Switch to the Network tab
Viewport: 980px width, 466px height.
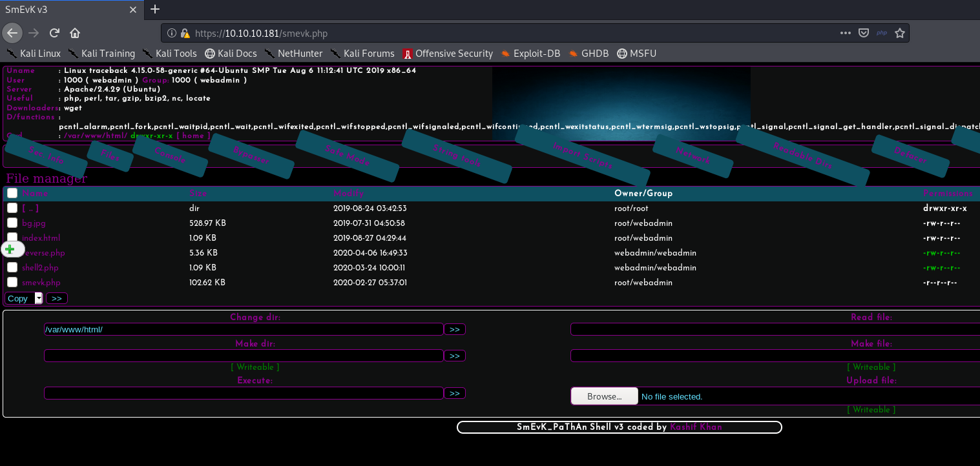pyautogui.click(x=693, y=156)
